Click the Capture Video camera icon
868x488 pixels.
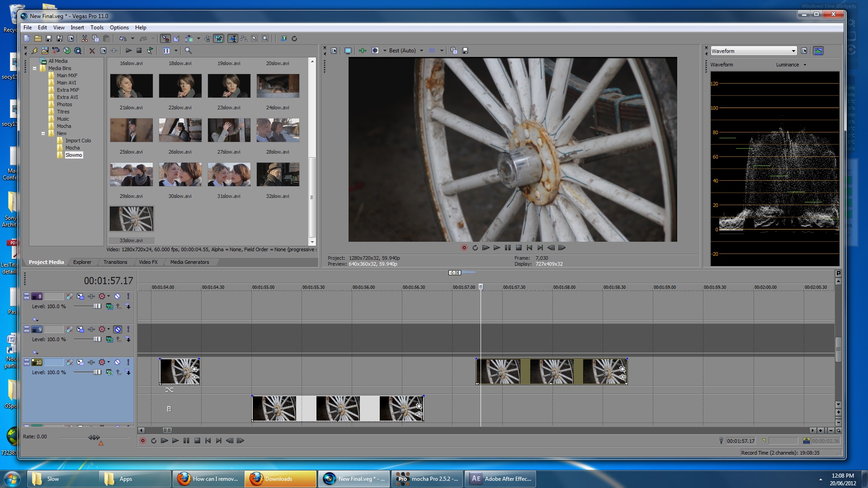click(x=56, y=51)
